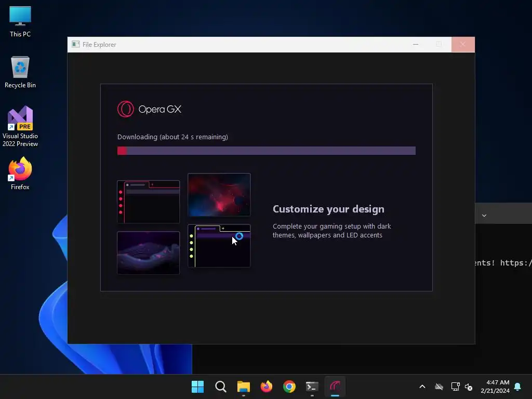Open the clock showing 4:47 AM

(495, 387)
